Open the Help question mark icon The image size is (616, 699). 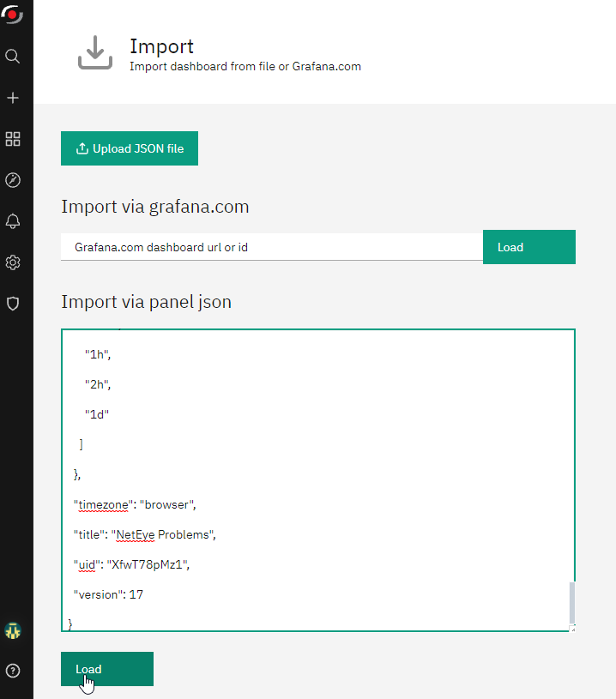click(13, 671)
